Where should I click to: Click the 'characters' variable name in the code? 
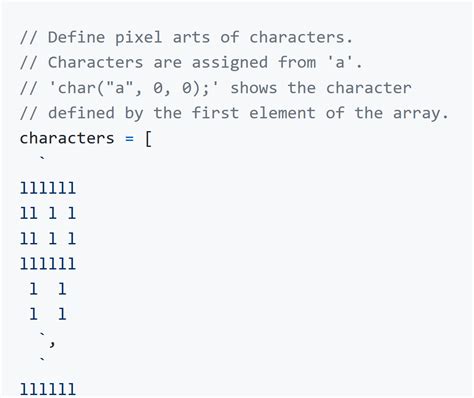67,138
